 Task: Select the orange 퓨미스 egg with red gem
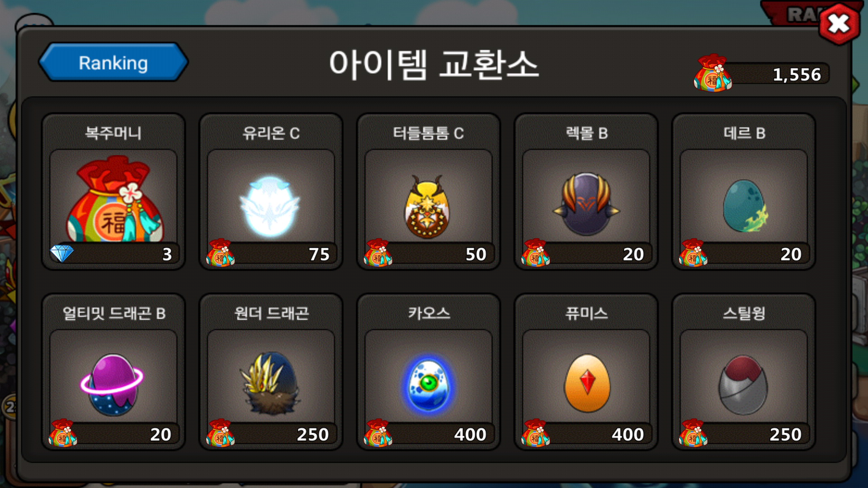587,383
